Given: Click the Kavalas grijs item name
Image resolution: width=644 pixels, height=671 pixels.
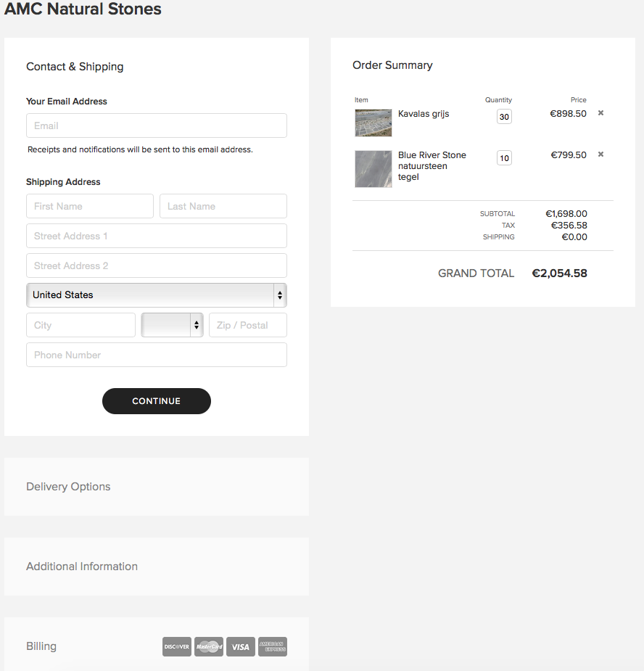Looking at the screenshot, I should [x=424, y=114].
